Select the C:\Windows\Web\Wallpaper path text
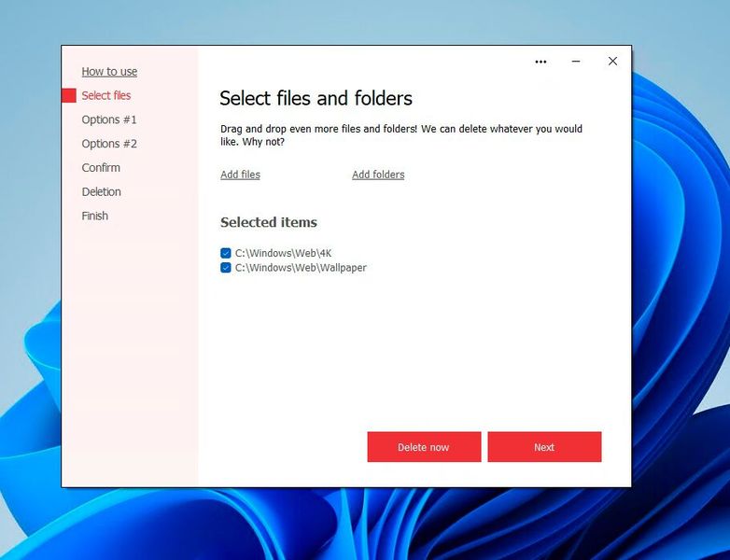This screenshot has width=730, height=560. pyautogui.click(x=301, y=268)
